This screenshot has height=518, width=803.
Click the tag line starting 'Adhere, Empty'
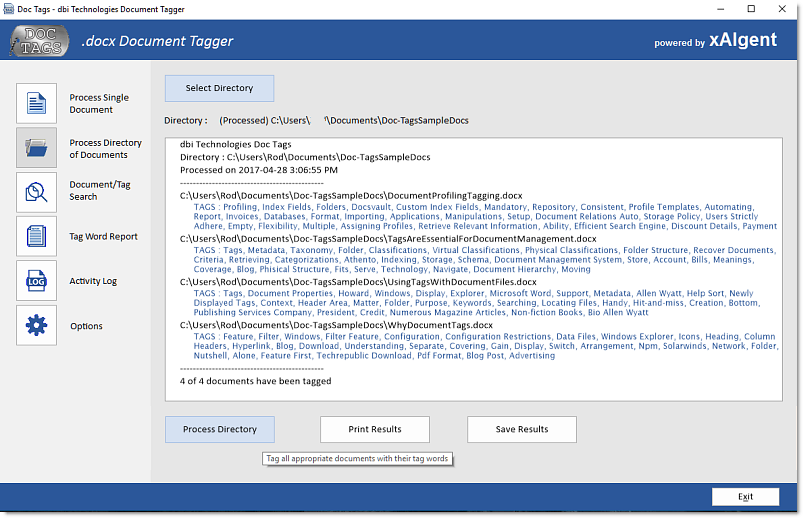pyautogui.click(x=485, y=226)
